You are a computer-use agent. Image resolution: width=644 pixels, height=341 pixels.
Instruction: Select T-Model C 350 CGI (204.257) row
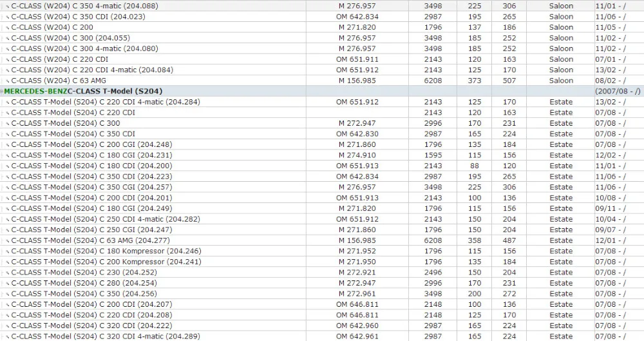[x=322, y=187]
